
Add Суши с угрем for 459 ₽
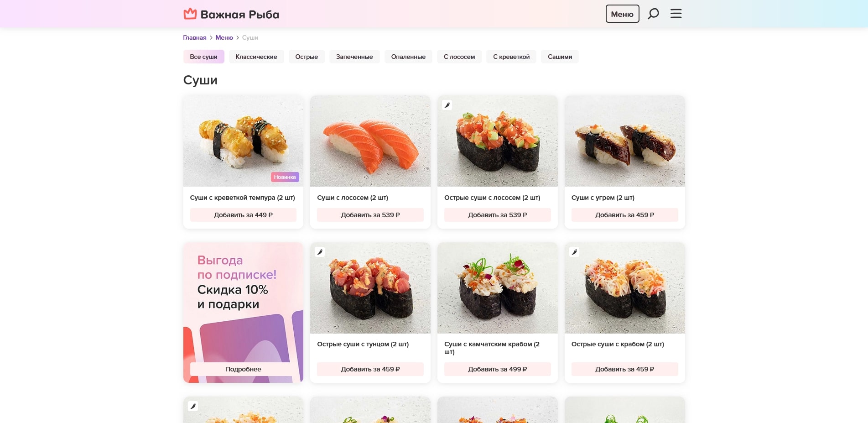pos(624,215)
